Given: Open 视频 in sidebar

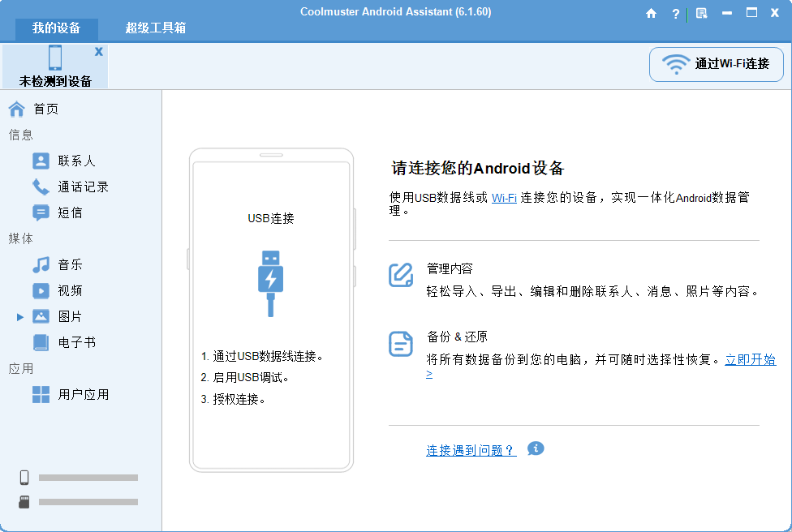Looking at the screenshot, I should pos(70,290).
